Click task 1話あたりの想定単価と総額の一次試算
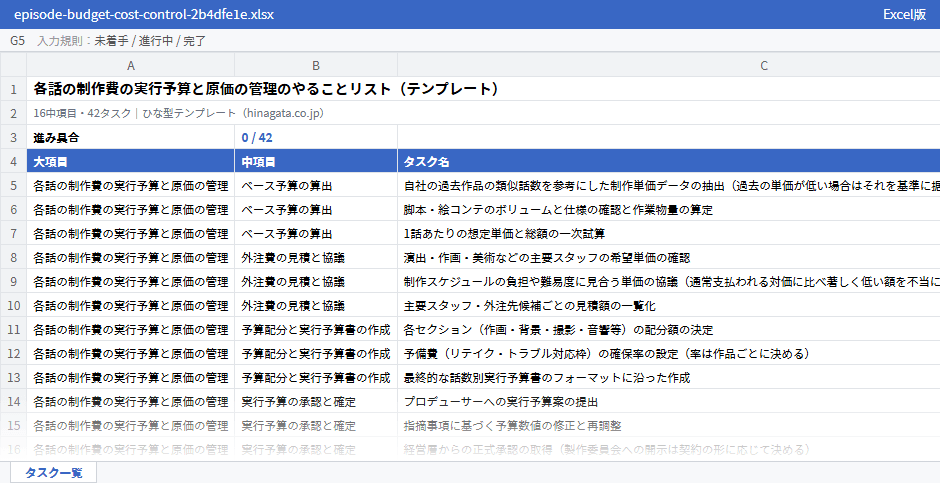The width and height of the screenshot is (940, 483). pos(668,233)
